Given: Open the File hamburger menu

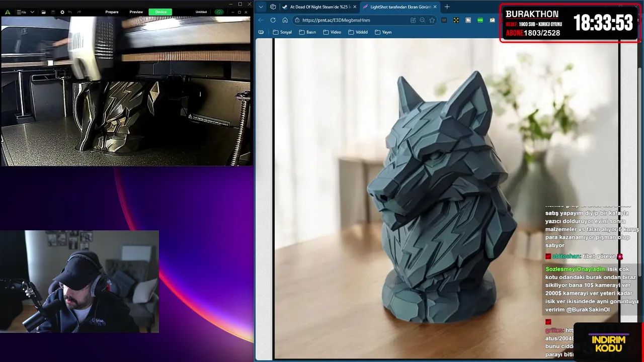Looking at the screenshot, I should click(x=21, y=12).
